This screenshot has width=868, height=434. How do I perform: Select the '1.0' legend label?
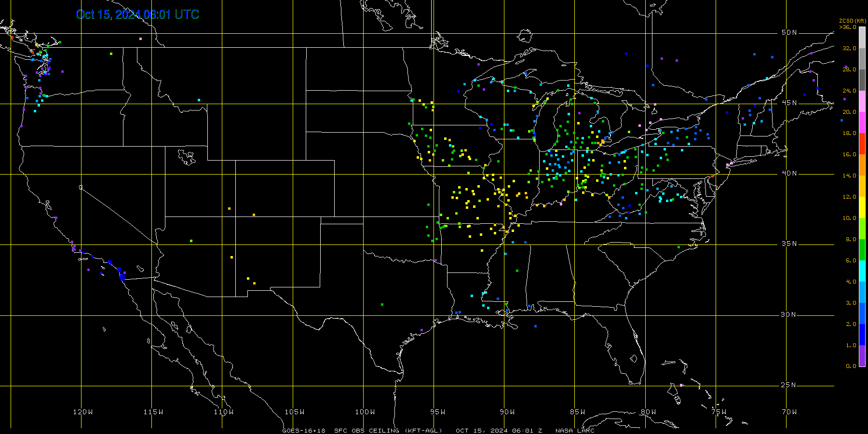851,345
